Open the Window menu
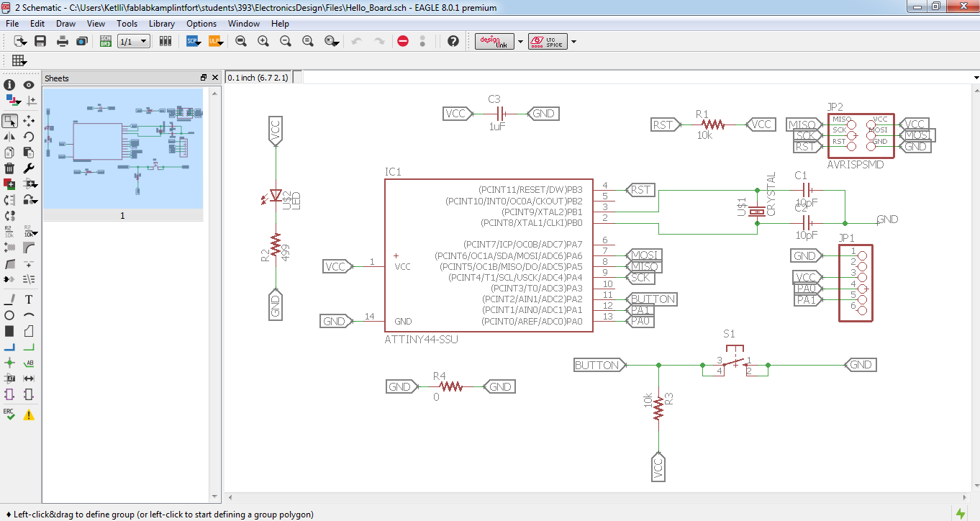This screenshot has width=980, height=521. click(x=244, y=24)
